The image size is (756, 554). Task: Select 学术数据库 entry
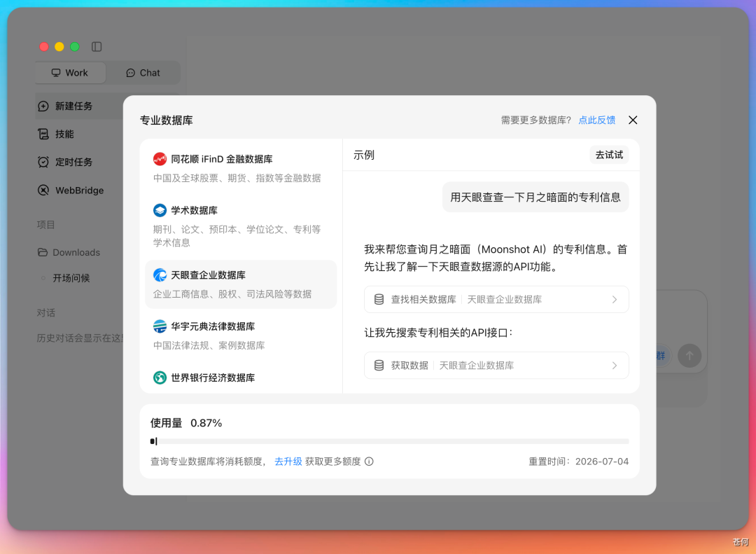point(241,226)
